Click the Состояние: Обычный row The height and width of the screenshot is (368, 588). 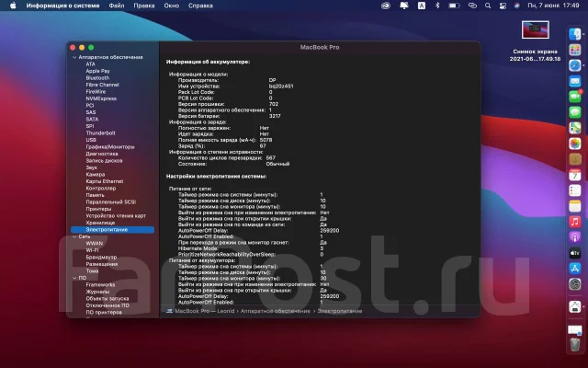(233, 164)
